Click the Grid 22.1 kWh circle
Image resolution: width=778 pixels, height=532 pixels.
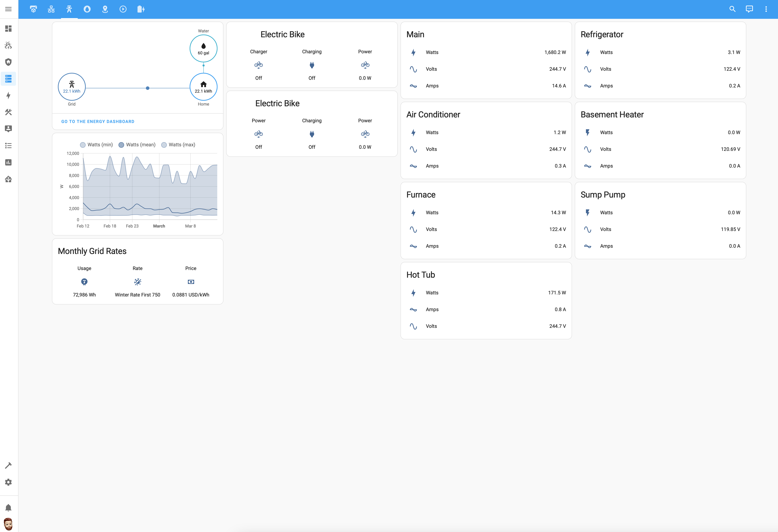(x=72, y=87)
